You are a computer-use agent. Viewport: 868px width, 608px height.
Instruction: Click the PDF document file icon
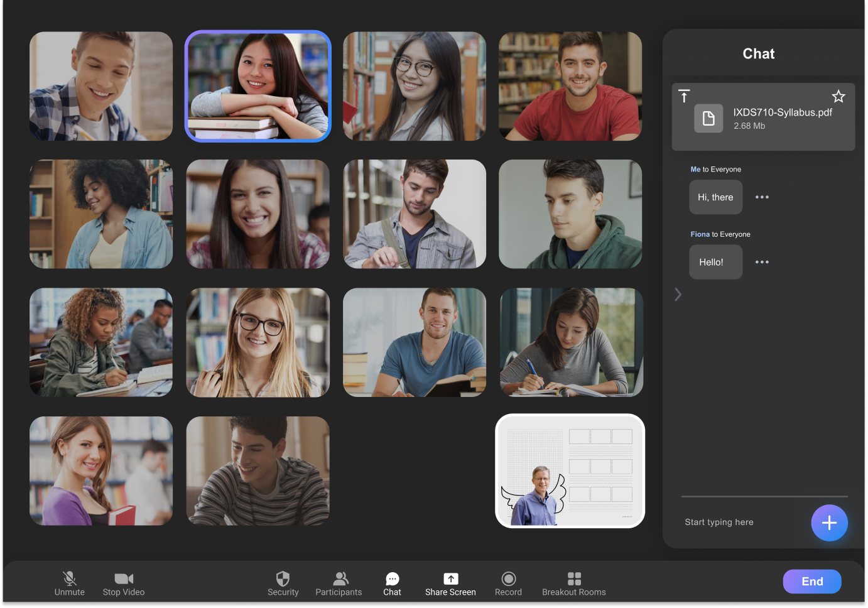[x=708, y=118]
